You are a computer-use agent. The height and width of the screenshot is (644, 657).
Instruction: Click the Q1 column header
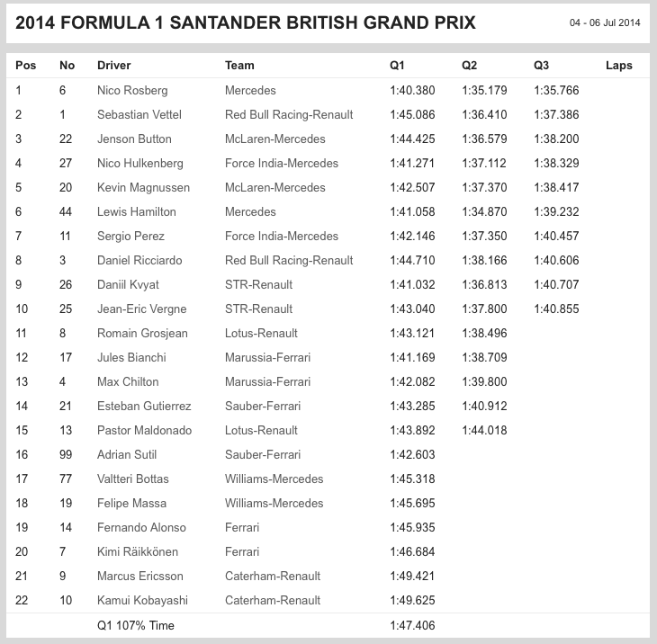398,66
